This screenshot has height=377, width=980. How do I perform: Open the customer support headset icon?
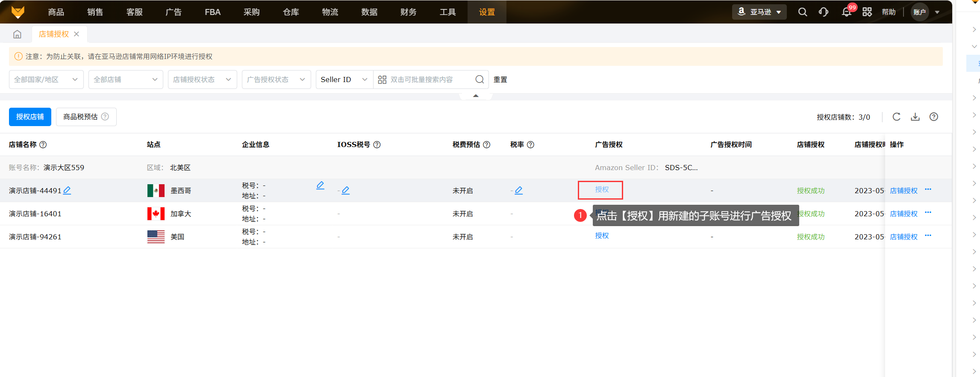(823, 12)
